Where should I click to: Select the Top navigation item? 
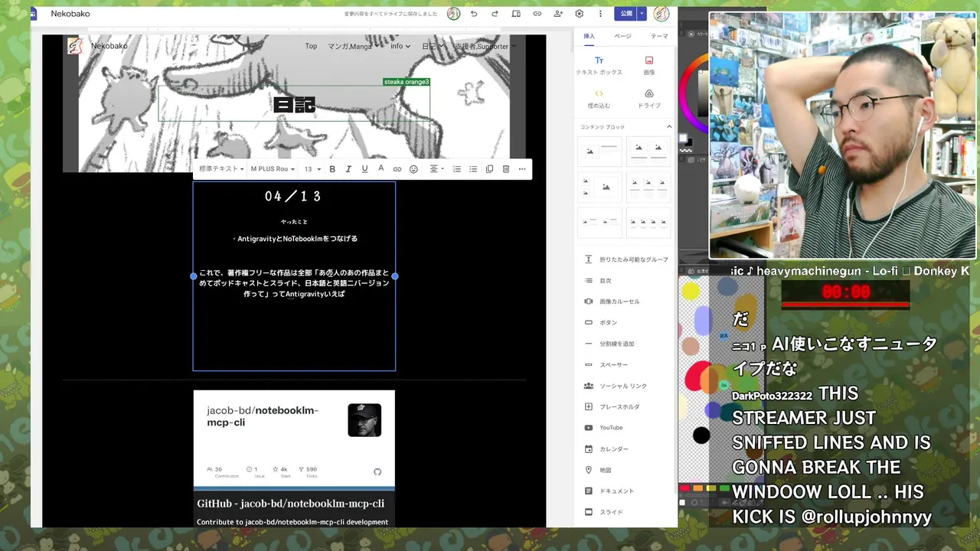pos(311,46)
